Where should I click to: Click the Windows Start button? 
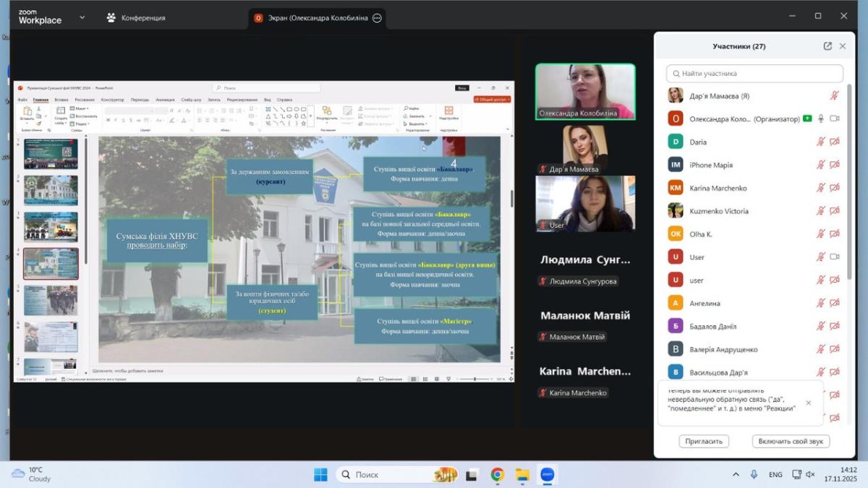click(320, 475)
